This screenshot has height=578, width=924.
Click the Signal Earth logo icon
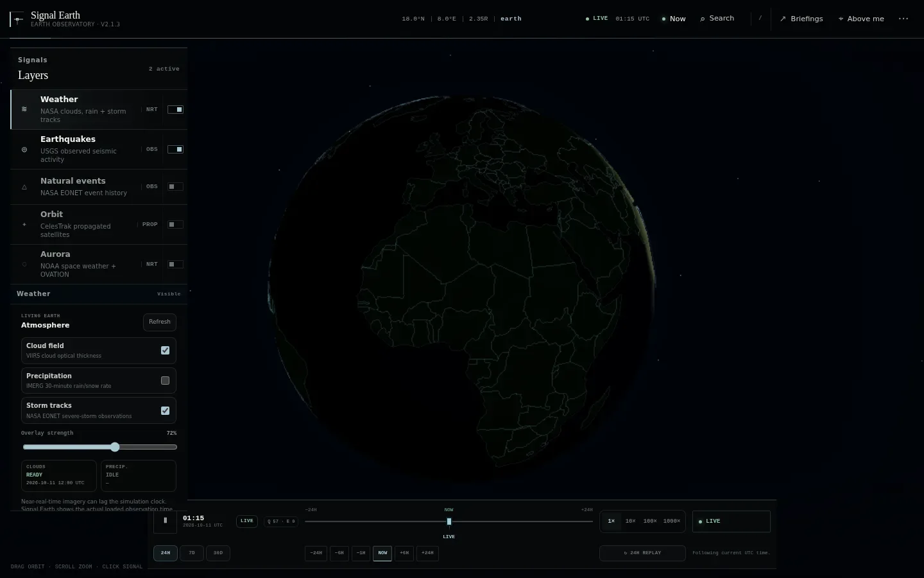pyautogui.click(x=17, y=19)
